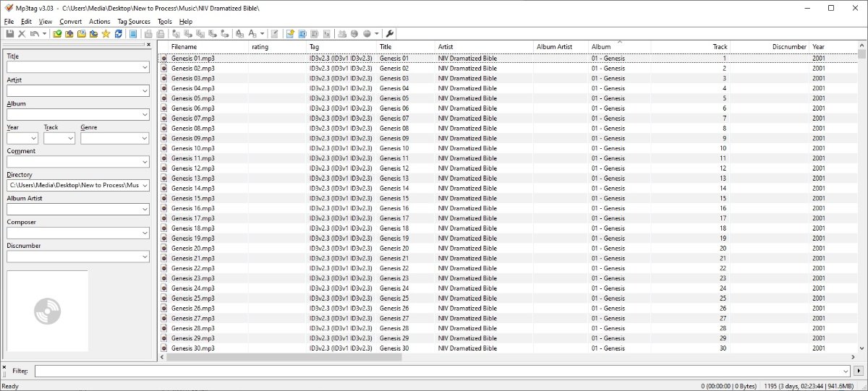The image size is (868, 391).
Task: Sort by the Filename column header
Action: click(x=208, y=47)
